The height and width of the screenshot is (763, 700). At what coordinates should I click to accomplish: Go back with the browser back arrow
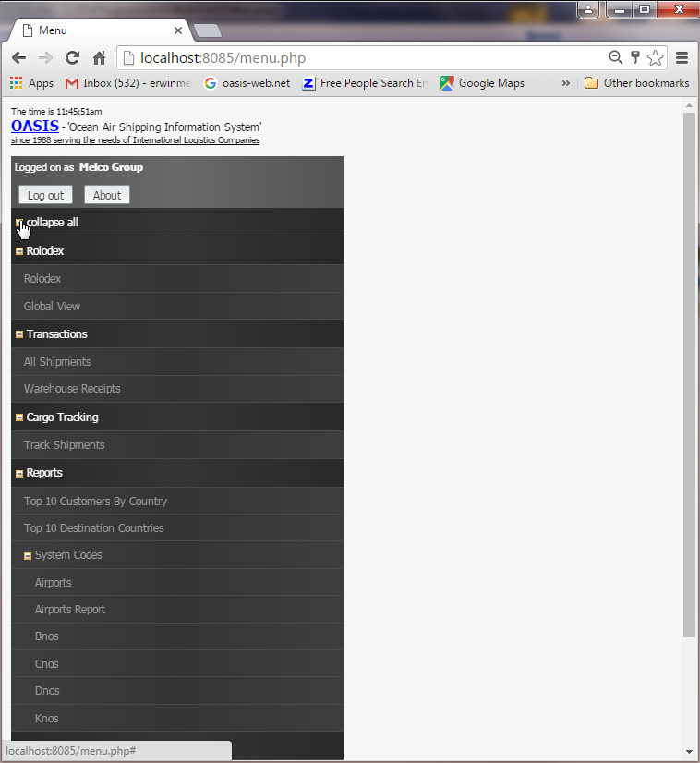[18, 58]
